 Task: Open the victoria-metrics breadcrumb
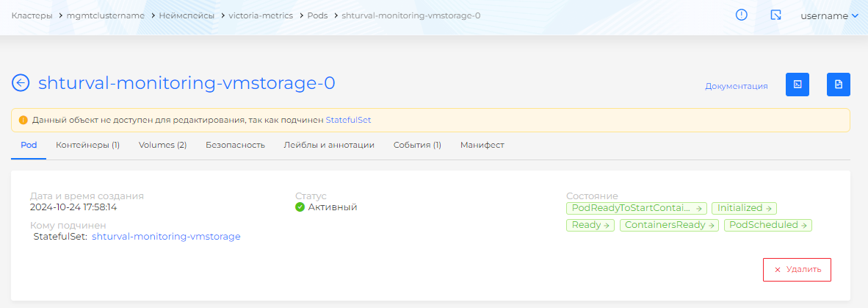261,15
